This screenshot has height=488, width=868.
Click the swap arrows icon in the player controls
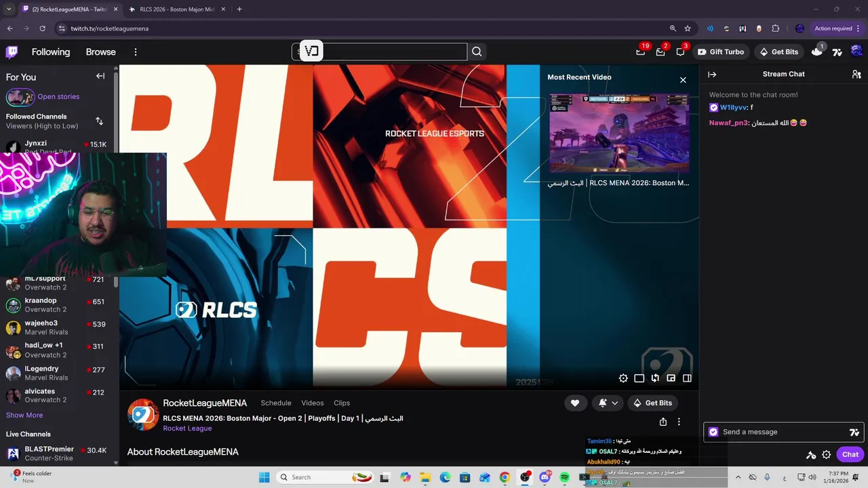(x=655, y=378)
